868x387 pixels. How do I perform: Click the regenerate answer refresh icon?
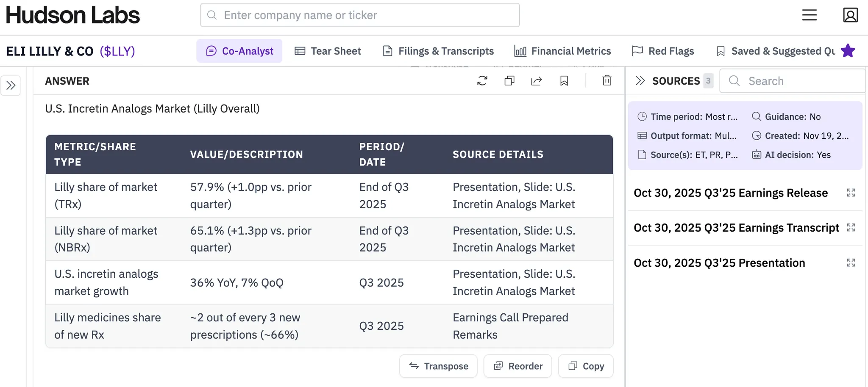click(x=482, y=80)
